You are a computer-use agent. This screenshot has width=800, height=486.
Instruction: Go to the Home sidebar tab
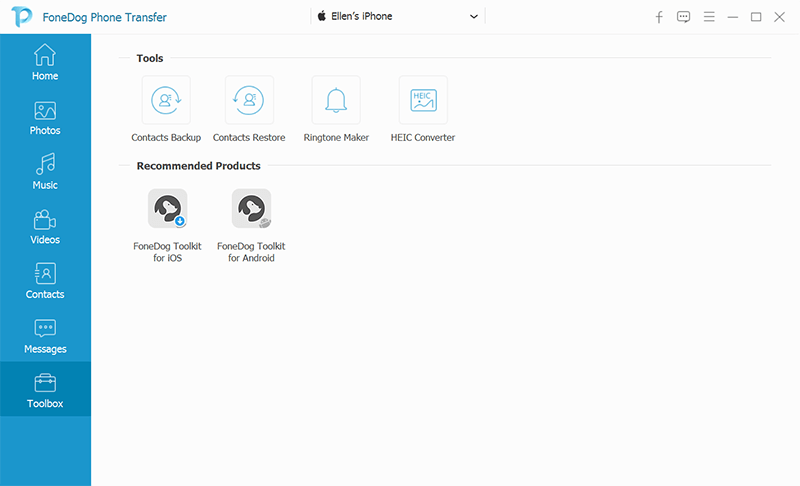[45, 62]
